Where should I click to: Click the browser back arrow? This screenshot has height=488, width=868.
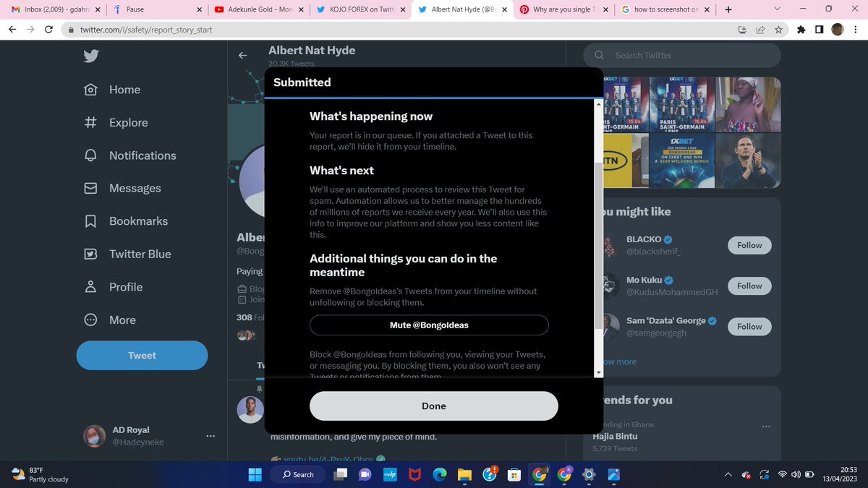coord(13,30)
